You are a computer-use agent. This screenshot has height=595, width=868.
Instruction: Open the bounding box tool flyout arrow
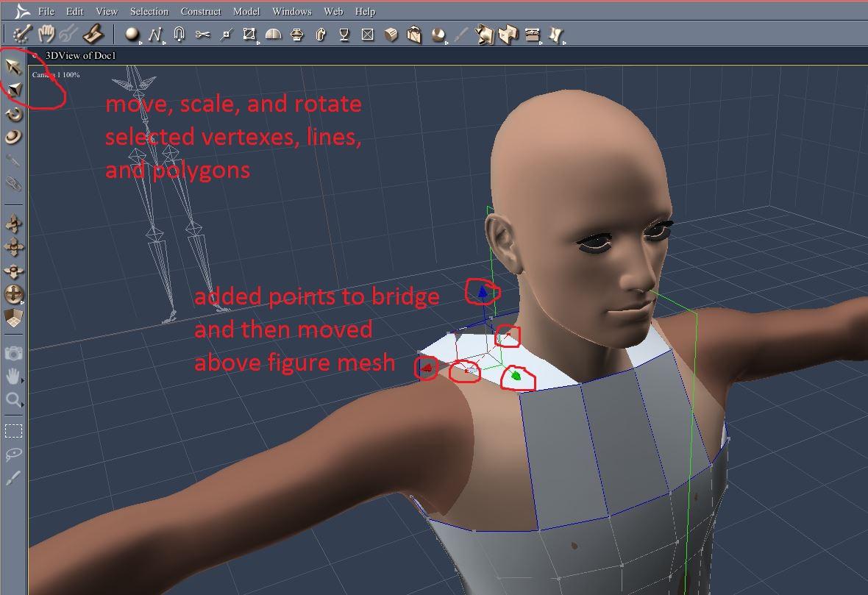(x=257, y=42)
